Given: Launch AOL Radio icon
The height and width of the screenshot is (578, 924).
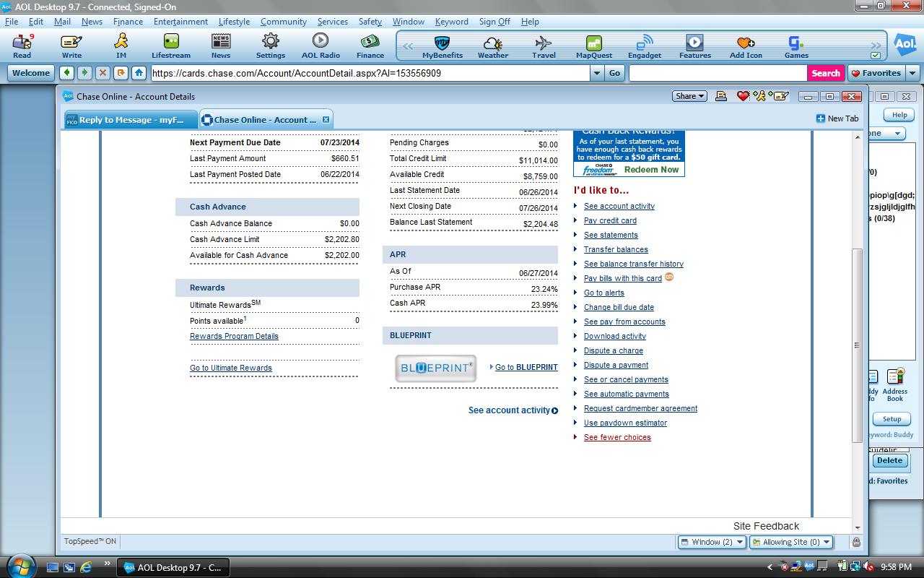Looking at the screenshot, I should point(321,46).
